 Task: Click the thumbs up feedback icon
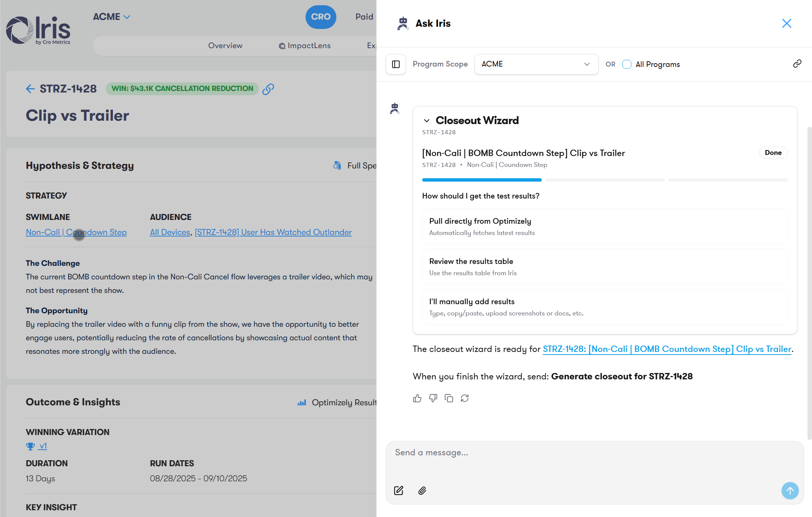coord(417,398)
